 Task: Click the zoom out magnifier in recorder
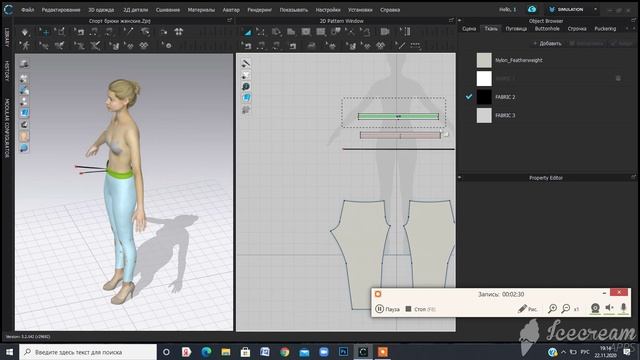[x=566, y=309]
